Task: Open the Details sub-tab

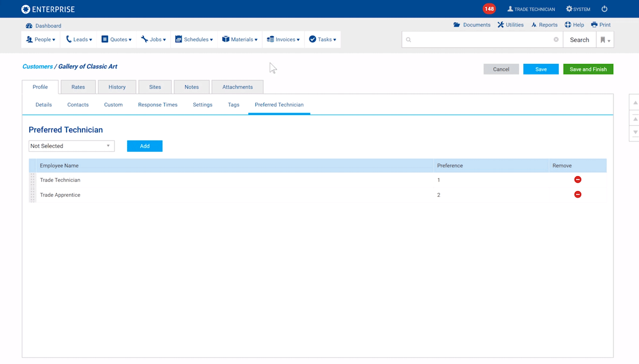Action: click(44, 105)
